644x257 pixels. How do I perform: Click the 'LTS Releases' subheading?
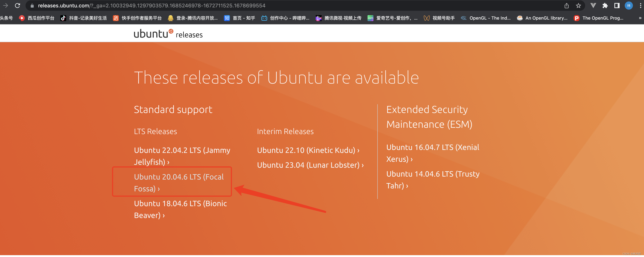(x=155, y=131)
